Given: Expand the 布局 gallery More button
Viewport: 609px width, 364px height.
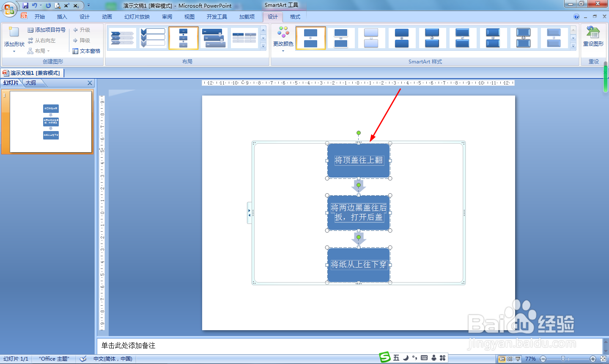Looking at the screenshot, I should [x=263, y=47].
